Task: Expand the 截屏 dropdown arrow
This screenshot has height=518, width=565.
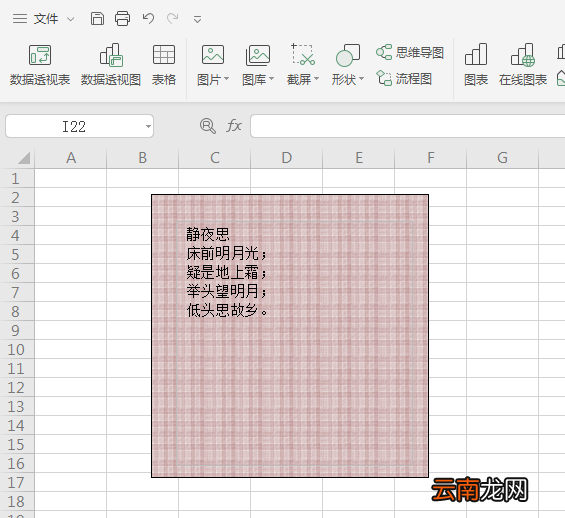Action: click(317, 79)
